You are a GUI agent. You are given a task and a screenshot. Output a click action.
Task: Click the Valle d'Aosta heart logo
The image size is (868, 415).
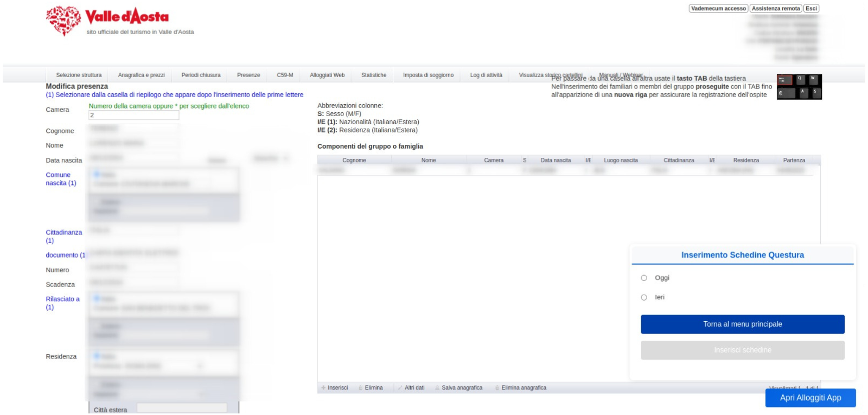click(x=63, y=21)
